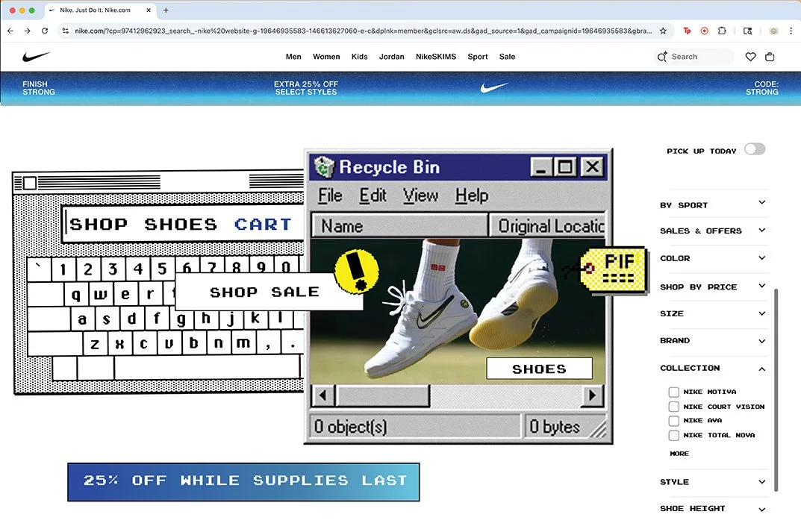
Task: Click the Shop Sale button
Action: [265, 292]
